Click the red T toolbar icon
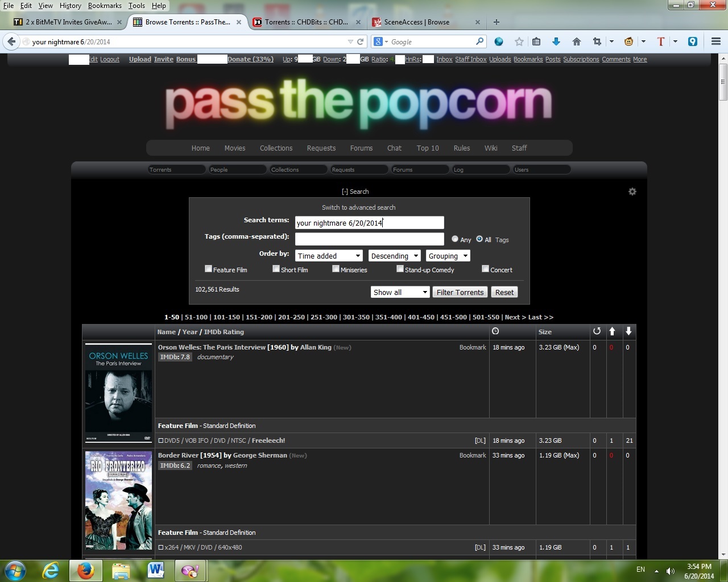Screen dimensions: 728x582 point(660,41)
